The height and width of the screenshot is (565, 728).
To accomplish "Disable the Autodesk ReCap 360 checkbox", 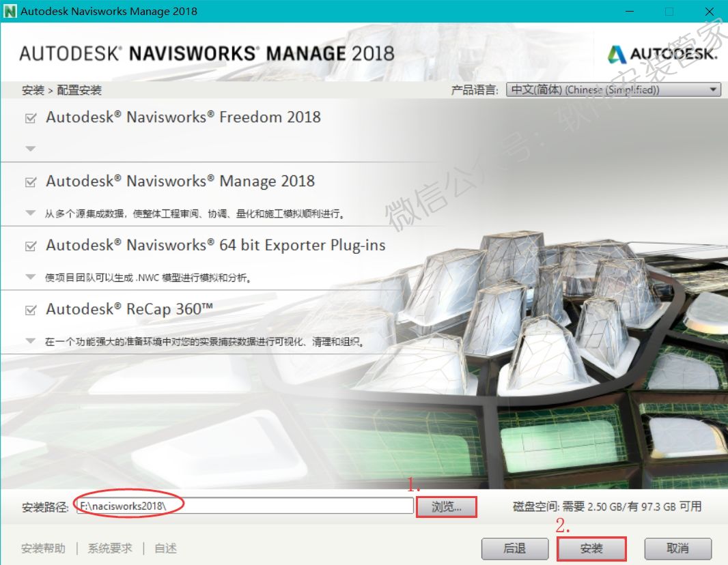I will 30,310.
